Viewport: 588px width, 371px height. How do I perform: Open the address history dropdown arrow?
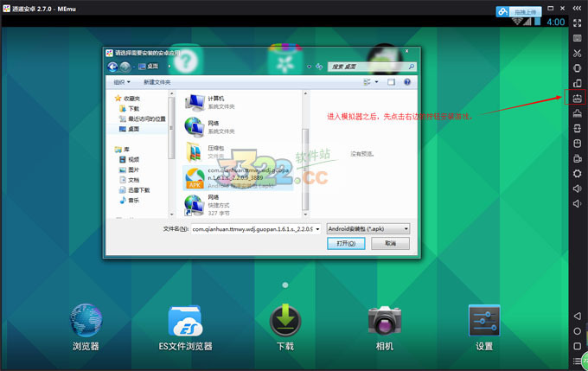(309, 67)
